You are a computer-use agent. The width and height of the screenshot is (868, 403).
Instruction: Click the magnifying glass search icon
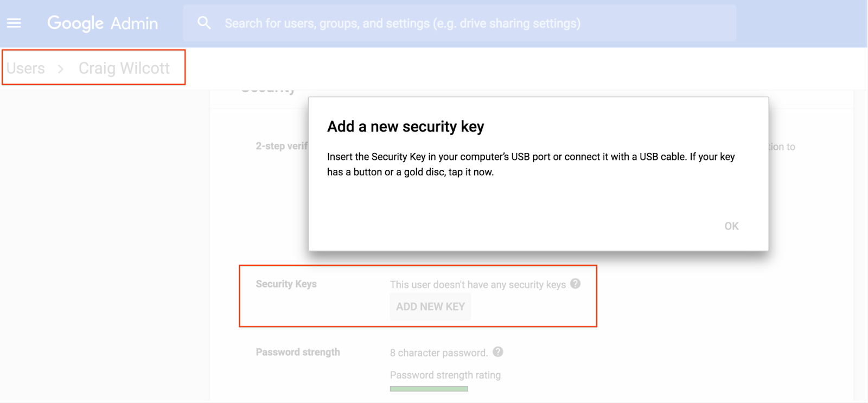pos(204,23)
